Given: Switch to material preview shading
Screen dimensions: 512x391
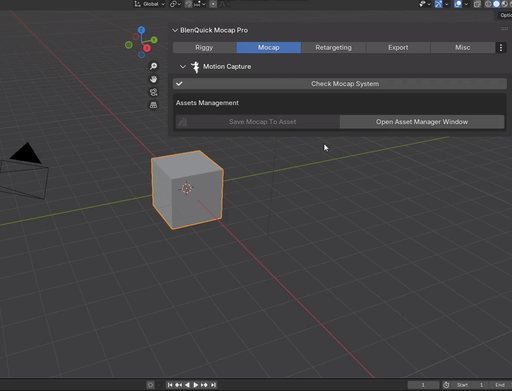Looking at the screenshot, I should pyautogui.click(x=504, y=4).
